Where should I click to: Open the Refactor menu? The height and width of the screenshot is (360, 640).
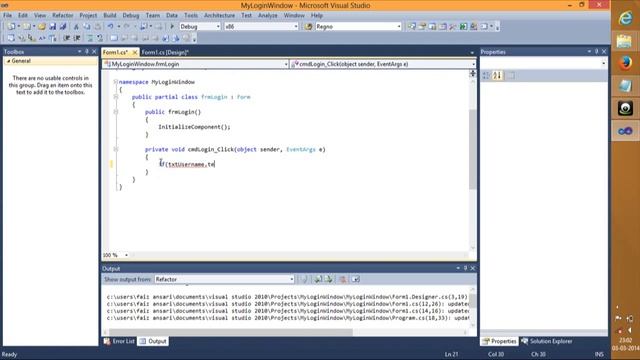point(62,16)
